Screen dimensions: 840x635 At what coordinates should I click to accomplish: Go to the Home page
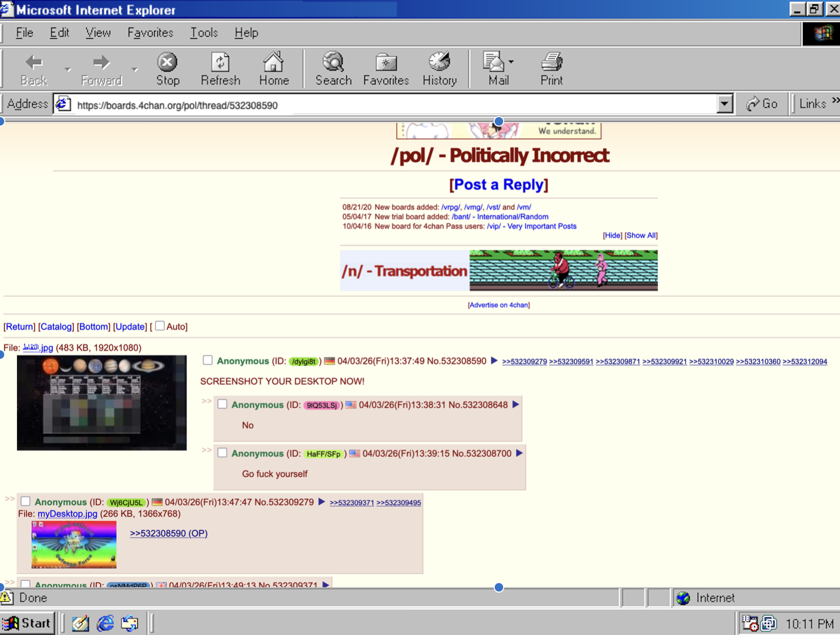pos(274,69)
